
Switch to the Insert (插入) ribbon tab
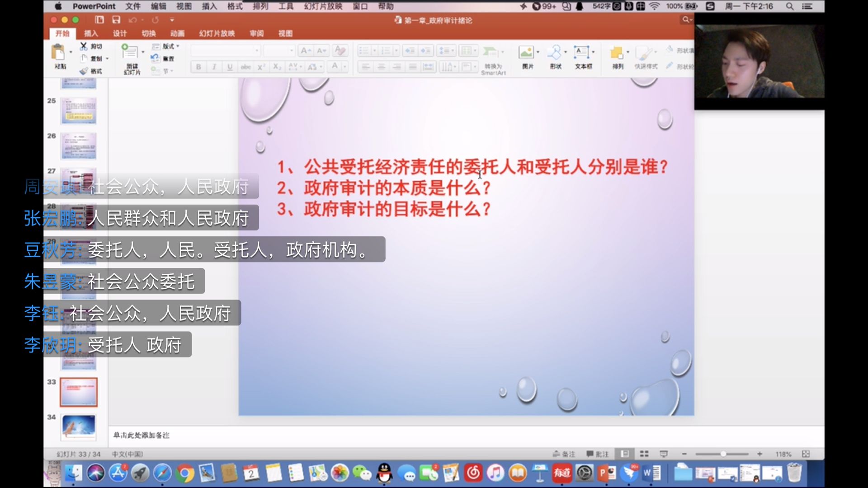coord(91,33)
